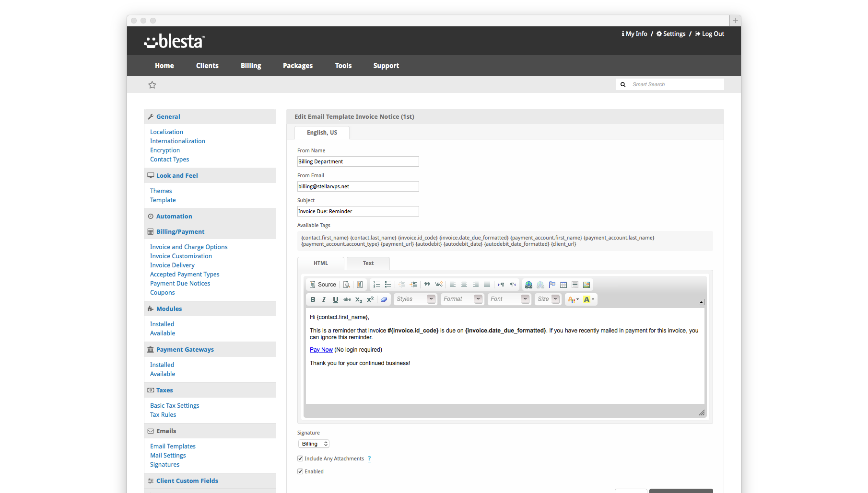868x493 pixels.
Task: Center align the email text
Action: click(x=464, y=285)
